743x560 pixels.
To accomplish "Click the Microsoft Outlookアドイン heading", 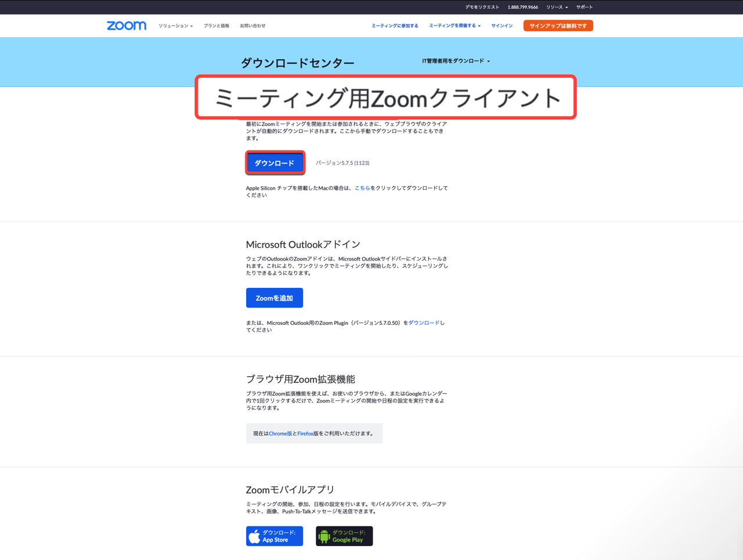I will pos(303,244).
